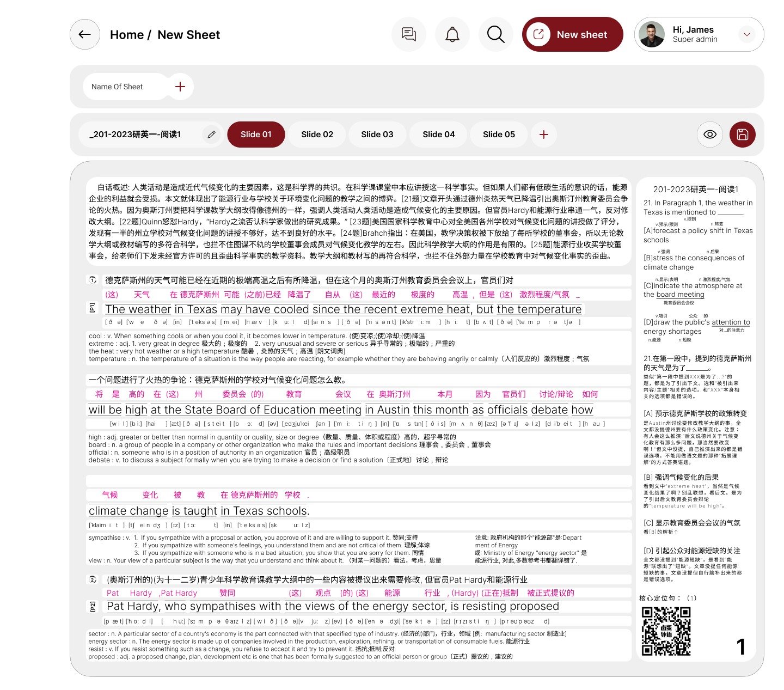Click the search magnifier icon

click(x=495, y=34)
